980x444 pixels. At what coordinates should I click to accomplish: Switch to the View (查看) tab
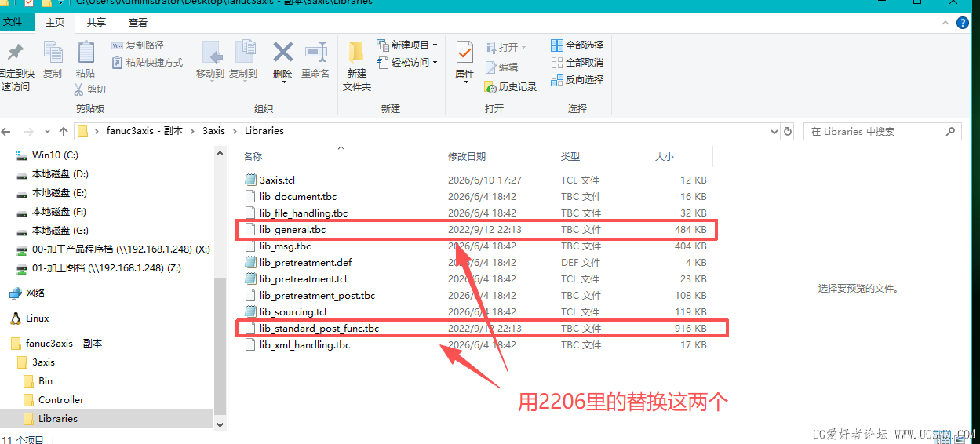tap(138, 23)
